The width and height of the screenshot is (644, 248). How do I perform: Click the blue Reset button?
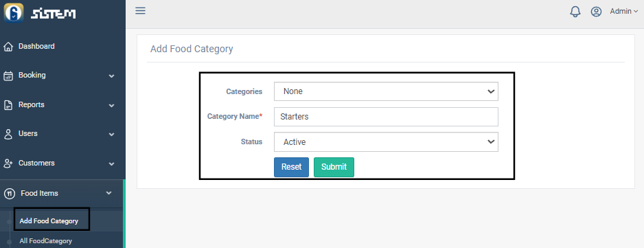coord(291,167)
